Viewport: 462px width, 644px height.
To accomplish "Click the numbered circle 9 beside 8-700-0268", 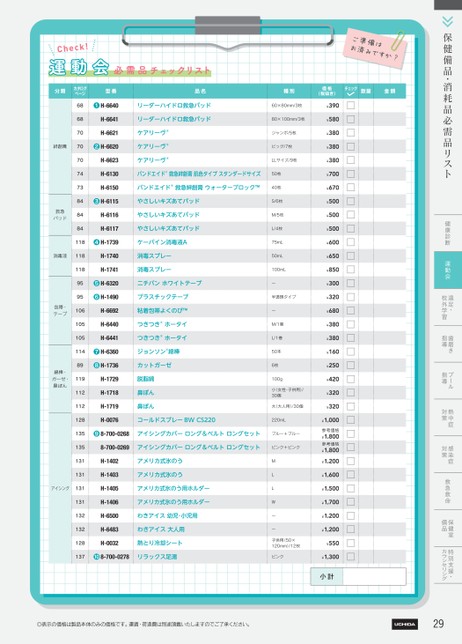I will [x=97, y=434].
